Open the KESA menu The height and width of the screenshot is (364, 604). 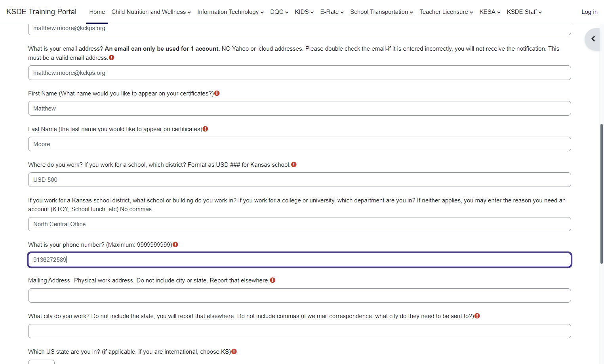click(490, 12)
